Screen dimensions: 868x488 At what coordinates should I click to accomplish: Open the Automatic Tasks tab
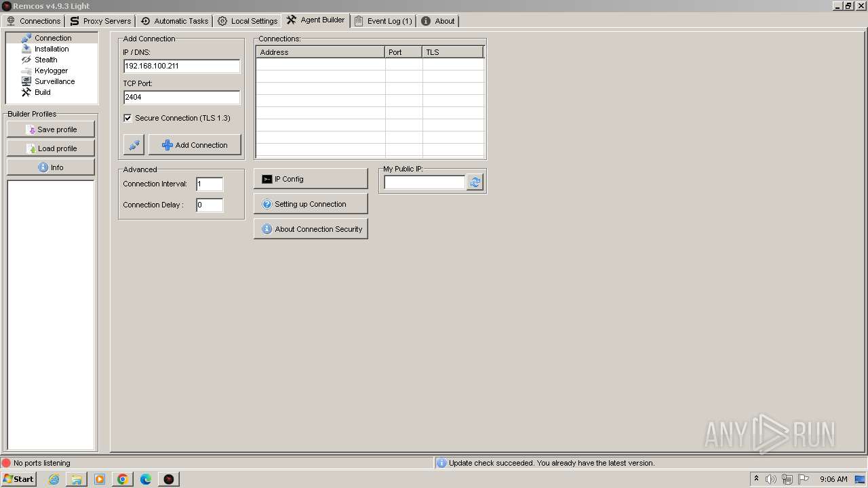tap(174, 21)
